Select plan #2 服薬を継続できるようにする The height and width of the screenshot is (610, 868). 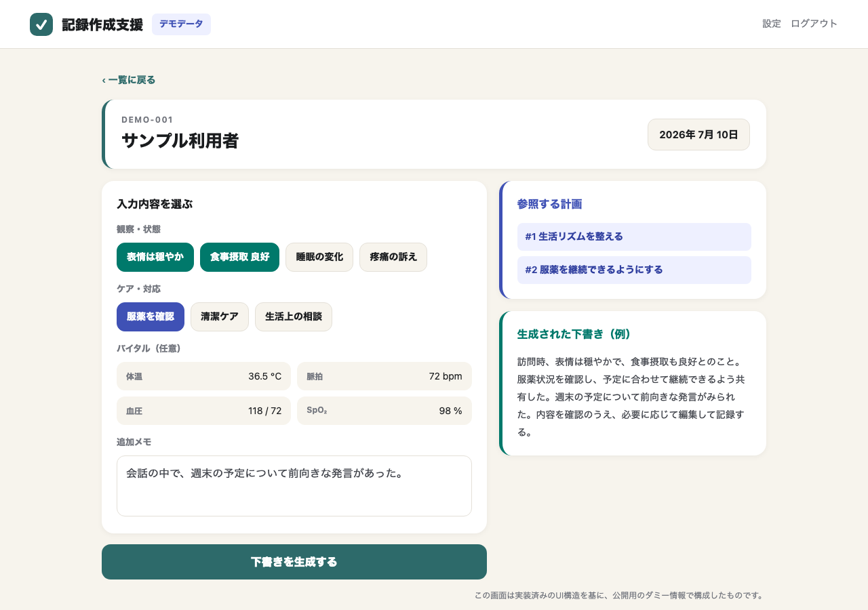pyautogui.click(x=634, y=270)
